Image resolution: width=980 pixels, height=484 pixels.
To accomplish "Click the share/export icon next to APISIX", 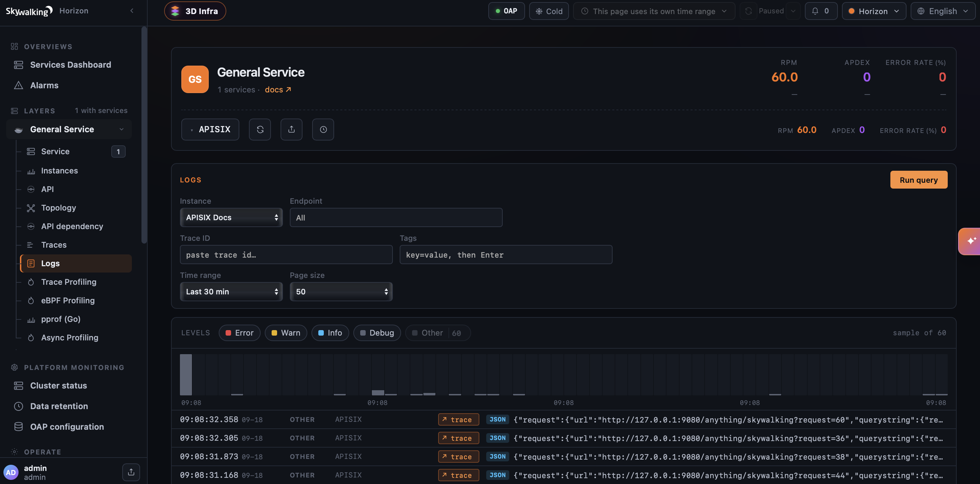I will click(x=292, y=130).
